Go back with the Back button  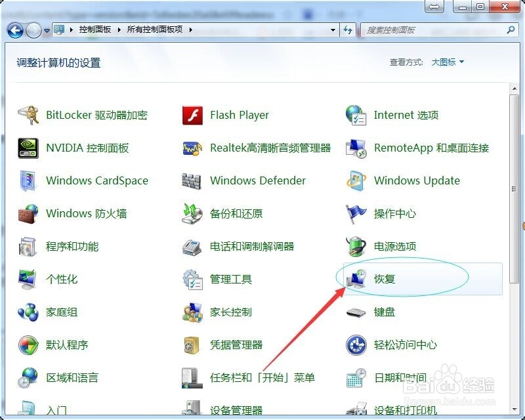pos(15,30)
